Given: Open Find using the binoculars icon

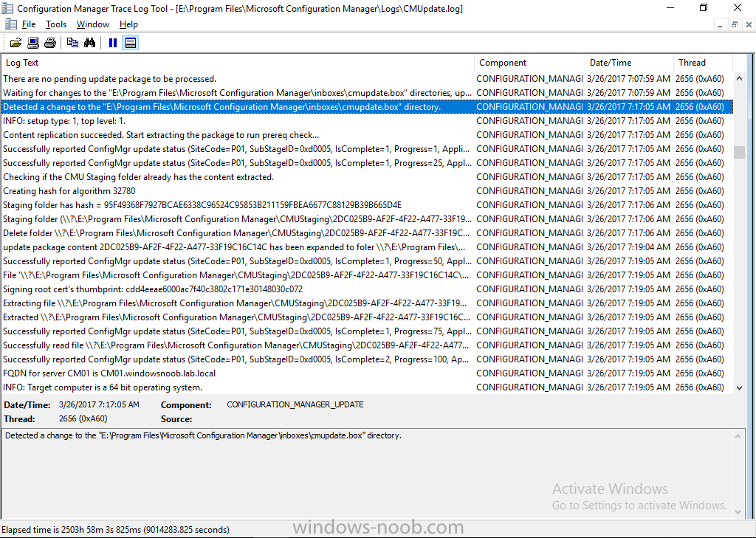Looking at the screenshot, I should tap(89, 43).
